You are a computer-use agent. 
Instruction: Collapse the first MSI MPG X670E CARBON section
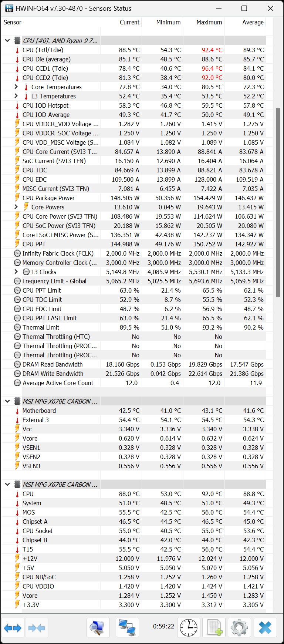(x=7, y=401)
